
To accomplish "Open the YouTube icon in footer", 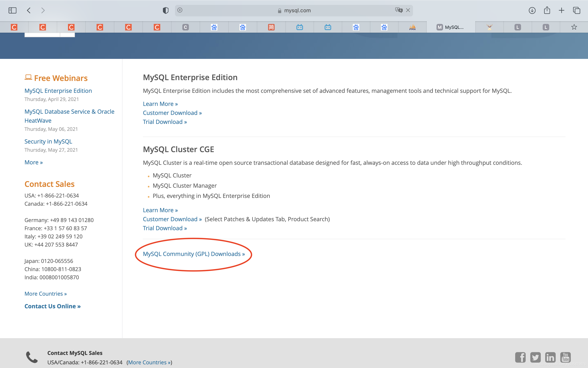I will [x=565, y=357].
